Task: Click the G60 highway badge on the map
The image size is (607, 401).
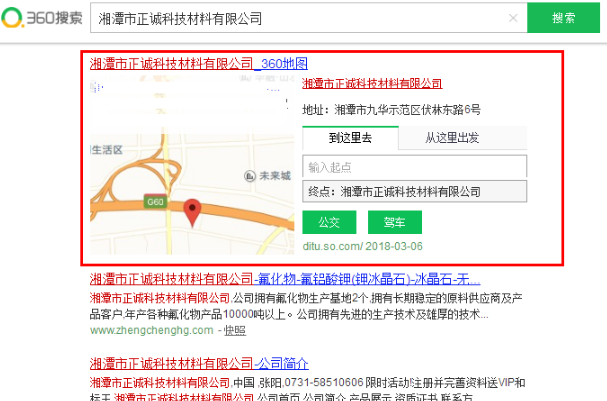Action: coord(155,202)
